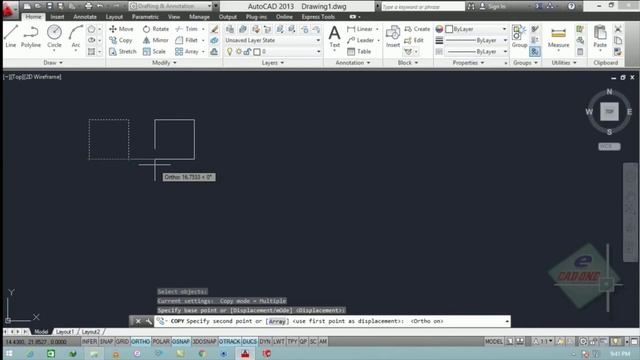Open the Insert ribbon tab
Image resolution: width=640 pixels, height=360 pixels.
coord(57,17)
